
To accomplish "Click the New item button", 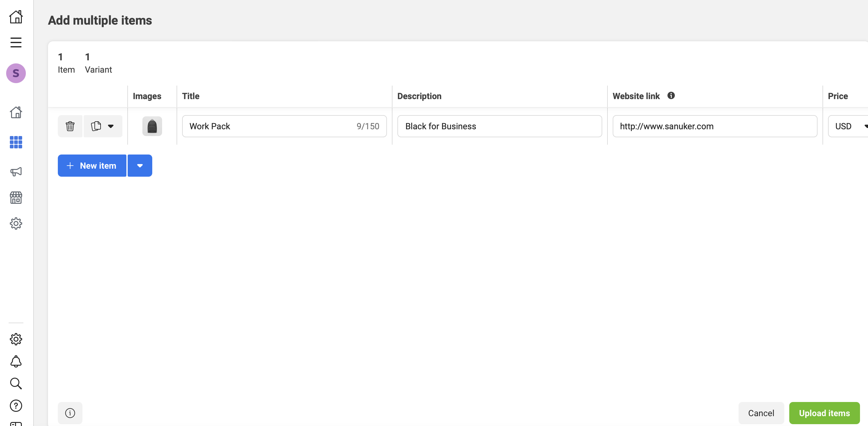I will pos(92,166).
